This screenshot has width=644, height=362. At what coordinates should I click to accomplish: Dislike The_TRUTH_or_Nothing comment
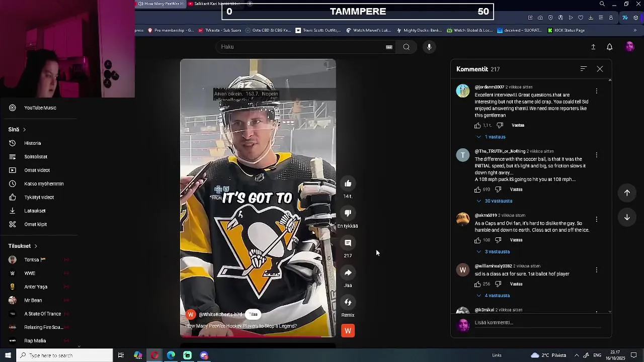[498, 190]
